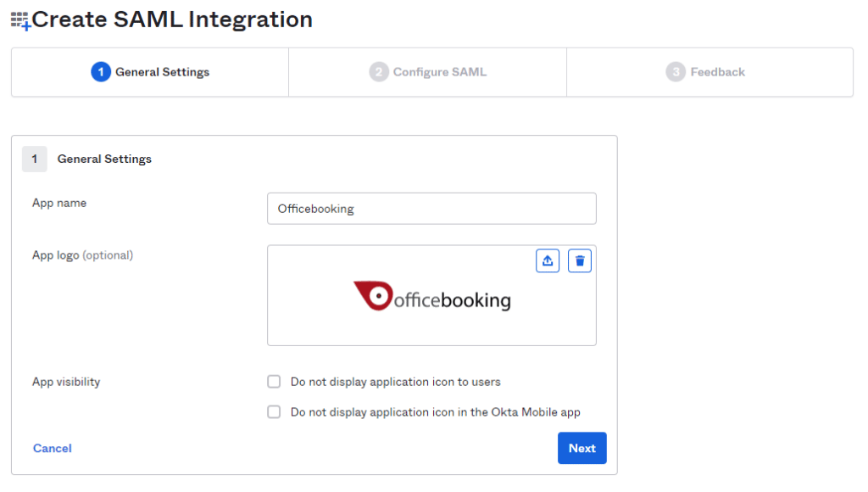Click the App visibility label
Screen dimensions: 868x492
[x=66, y=382]
